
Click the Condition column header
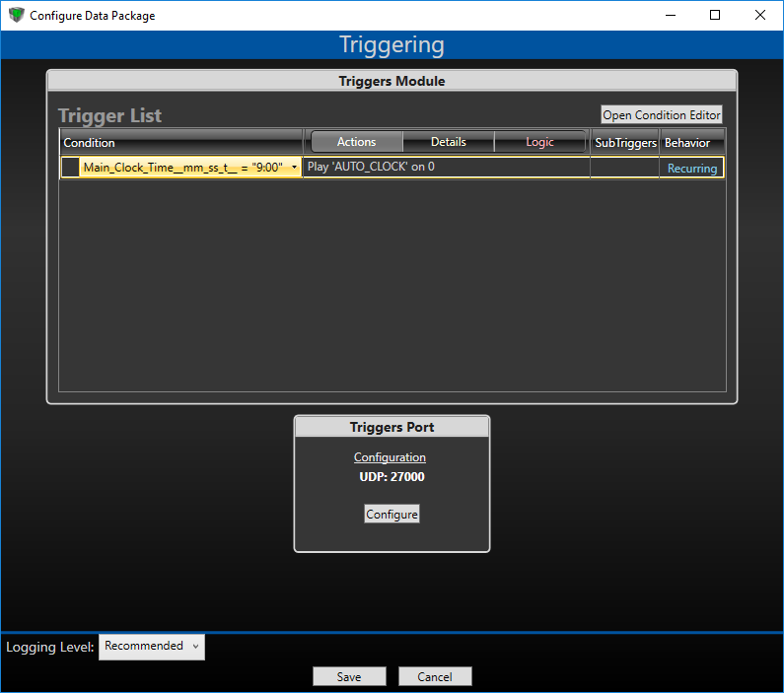click(180, 143)
